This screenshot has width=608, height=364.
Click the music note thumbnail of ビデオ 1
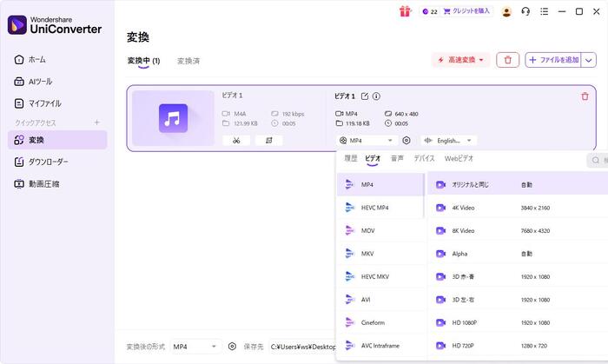coord(173,118)
